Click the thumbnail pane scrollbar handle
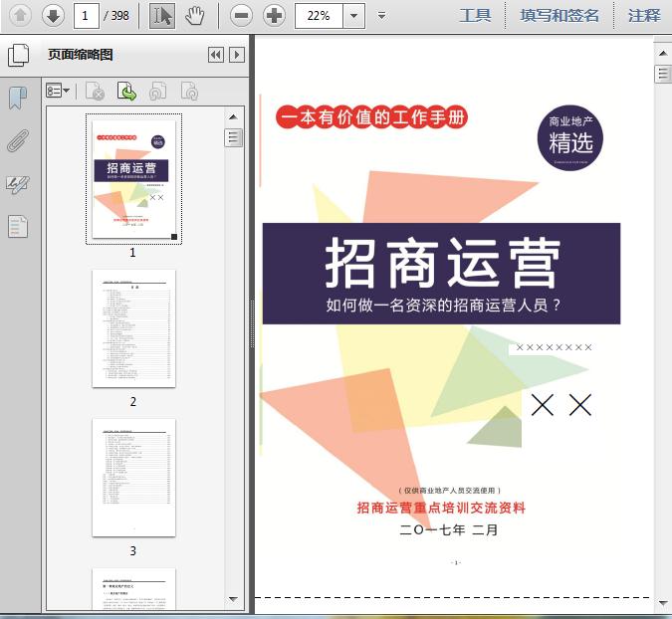672x619 pixels. click(233, 137)
